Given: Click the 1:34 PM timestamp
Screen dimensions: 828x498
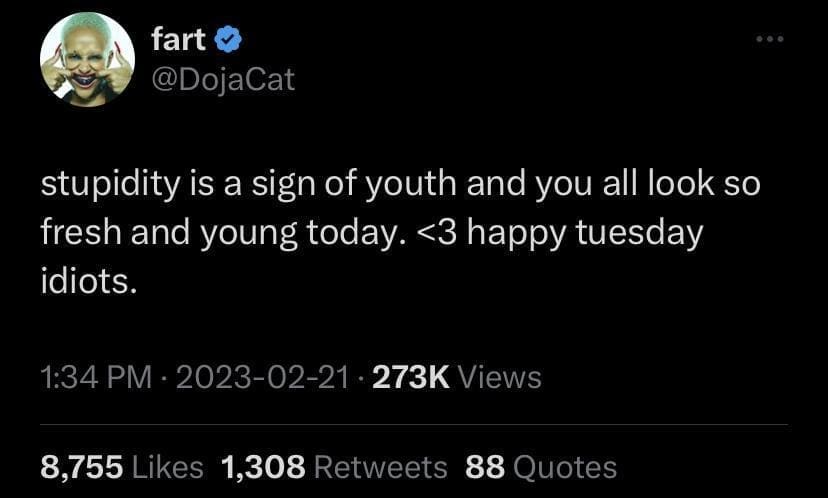Looking at the screenshot, I should pyautogui.click(x=96, y=377).
